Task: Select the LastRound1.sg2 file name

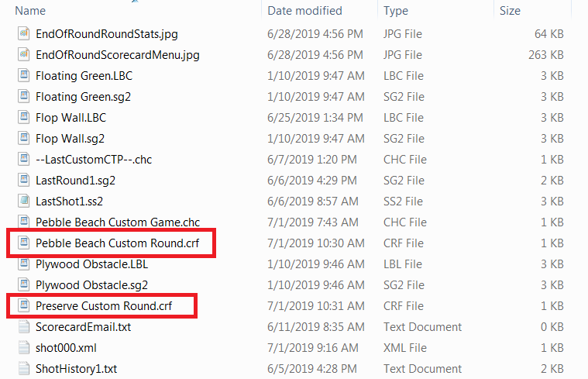Action: pyautogui.click(x=75, y=181)
